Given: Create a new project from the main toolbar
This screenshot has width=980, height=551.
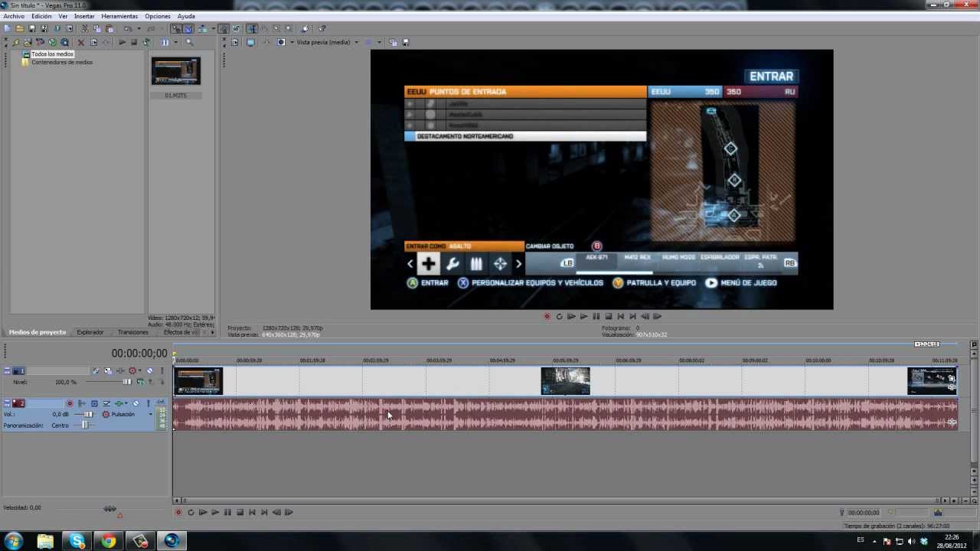Looking at the screenshot, I should click(8, 28).
